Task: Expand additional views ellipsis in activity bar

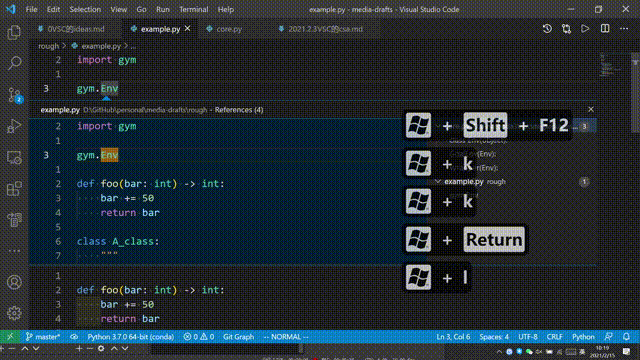Action: 14,251
